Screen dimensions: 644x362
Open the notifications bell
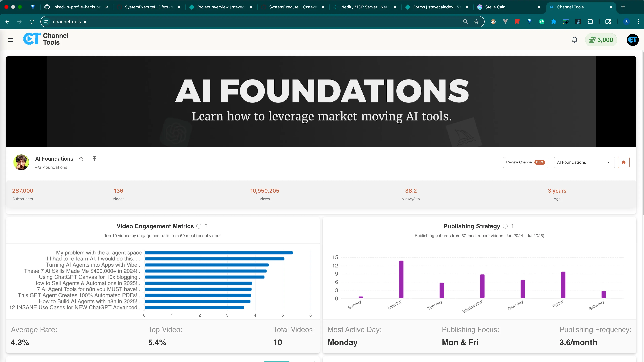tap(575, 40)
